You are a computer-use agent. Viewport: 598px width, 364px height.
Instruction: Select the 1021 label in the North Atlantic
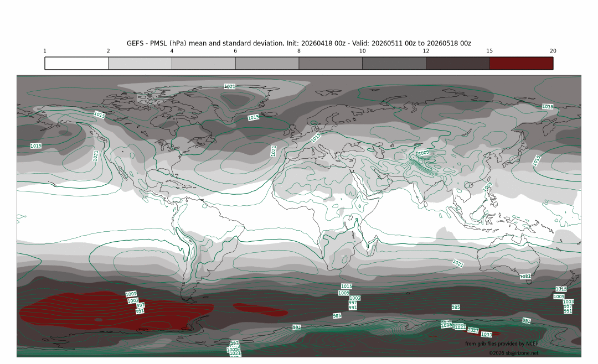[273, 150]
